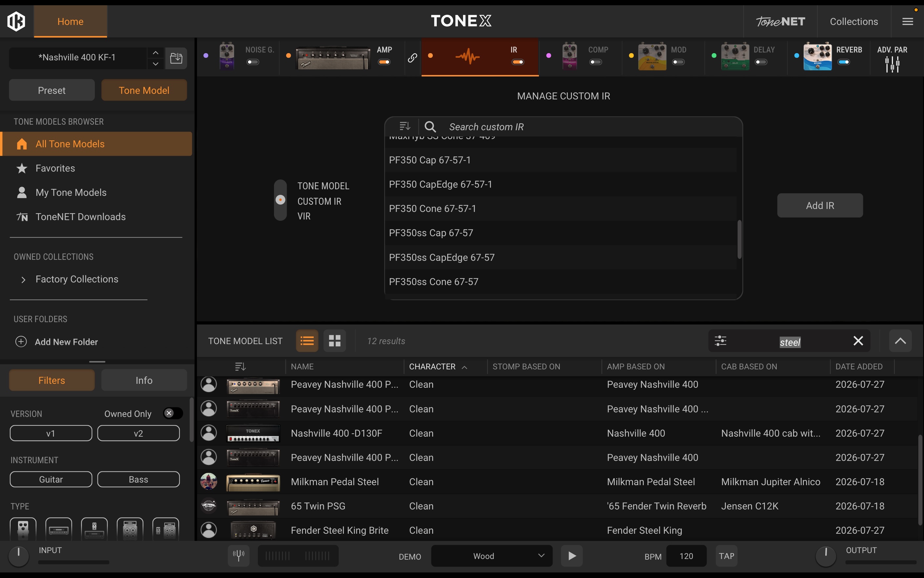Select the stomp plus amp type filter icon
924x578 pixels.
tap(94, 529)
